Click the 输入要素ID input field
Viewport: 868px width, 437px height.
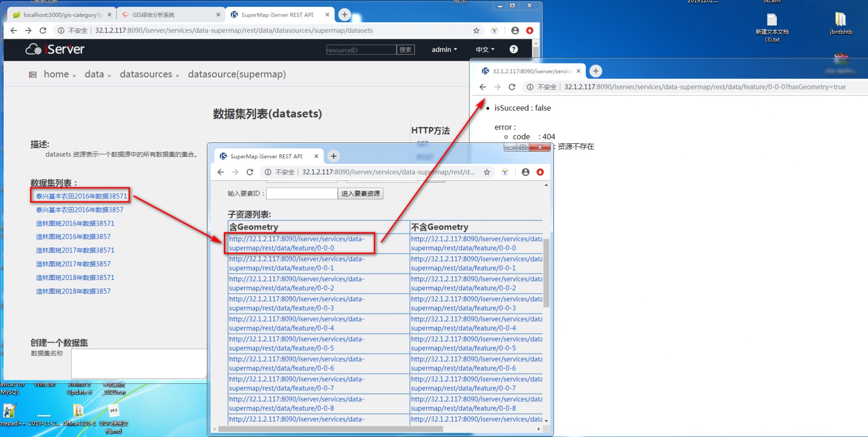(302, 194)
